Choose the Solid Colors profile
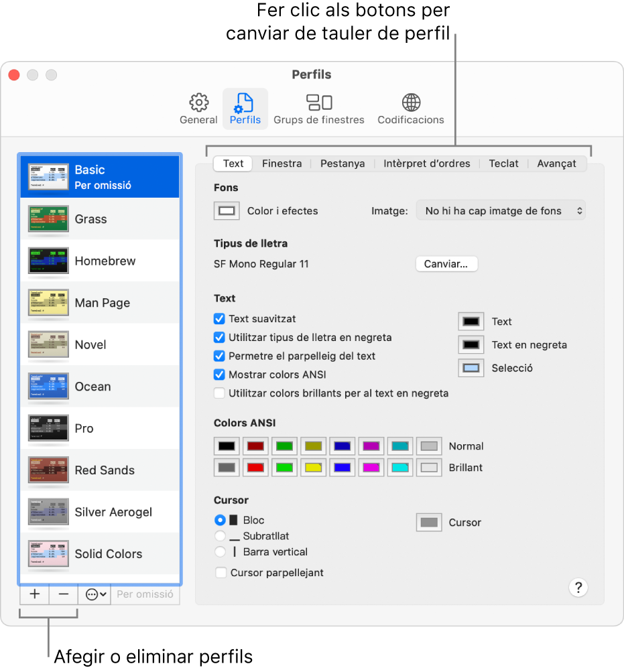Screen dimensions: 624x672 pos(100,553)
